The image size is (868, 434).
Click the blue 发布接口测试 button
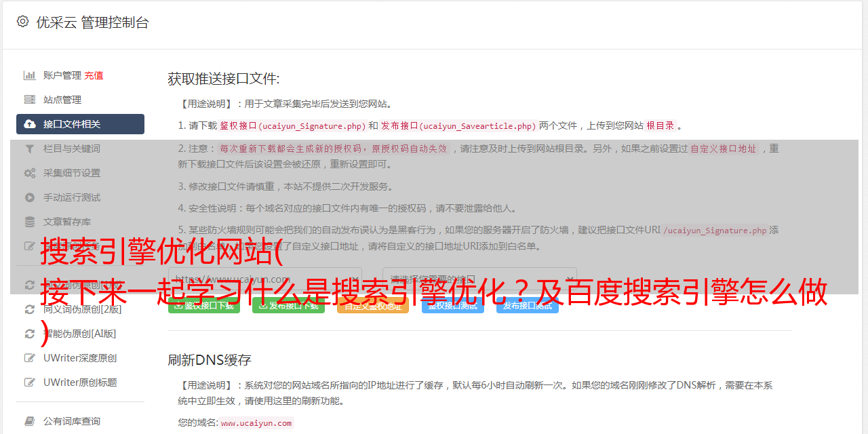[x=528, y=306]
